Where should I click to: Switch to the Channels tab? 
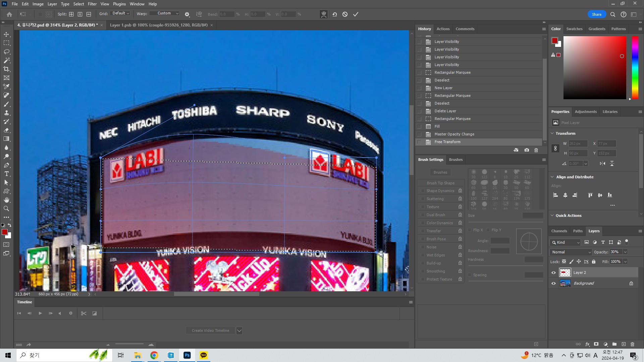click(x=559, y=231)
